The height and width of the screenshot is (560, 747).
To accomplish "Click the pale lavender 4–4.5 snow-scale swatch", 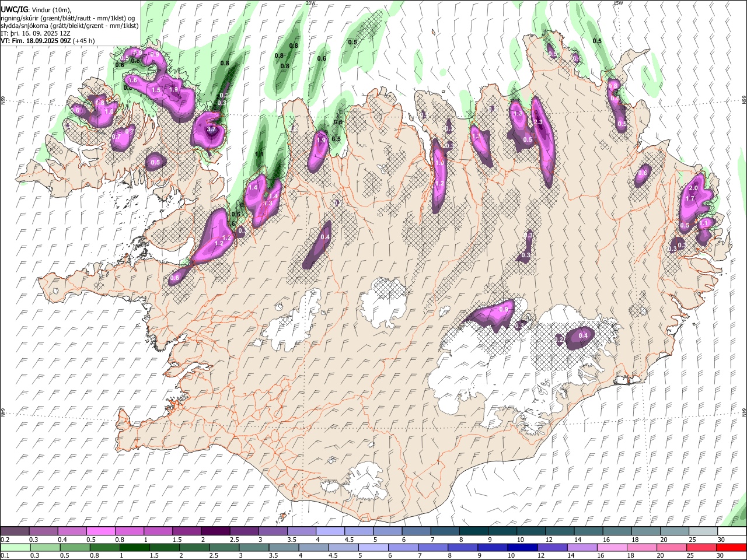I will coord(330,531).
